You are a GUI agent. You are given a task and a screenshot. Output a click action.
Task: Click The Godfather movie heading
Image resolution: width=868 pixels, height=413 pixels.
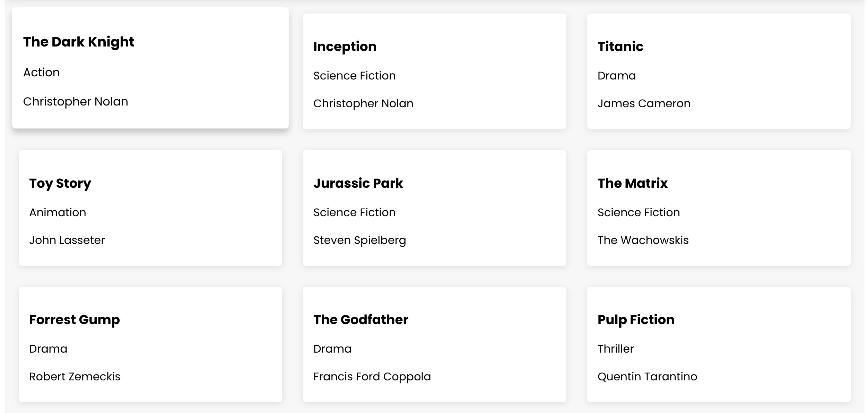pos(361,320)
